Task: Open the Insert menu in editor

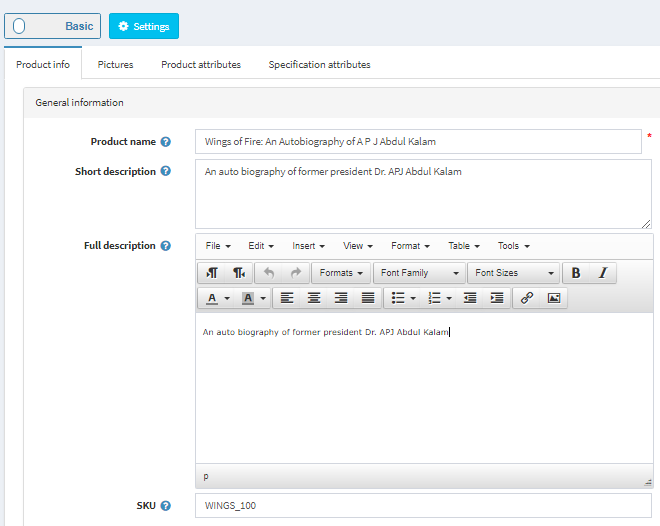Action: tap(309, 246)
